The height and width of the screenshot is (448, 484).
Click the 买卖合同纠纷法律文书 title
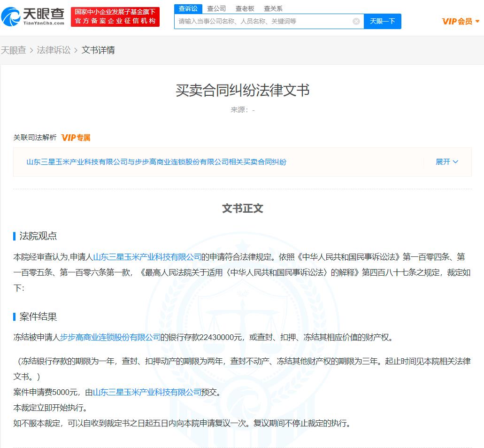point(243,90)
